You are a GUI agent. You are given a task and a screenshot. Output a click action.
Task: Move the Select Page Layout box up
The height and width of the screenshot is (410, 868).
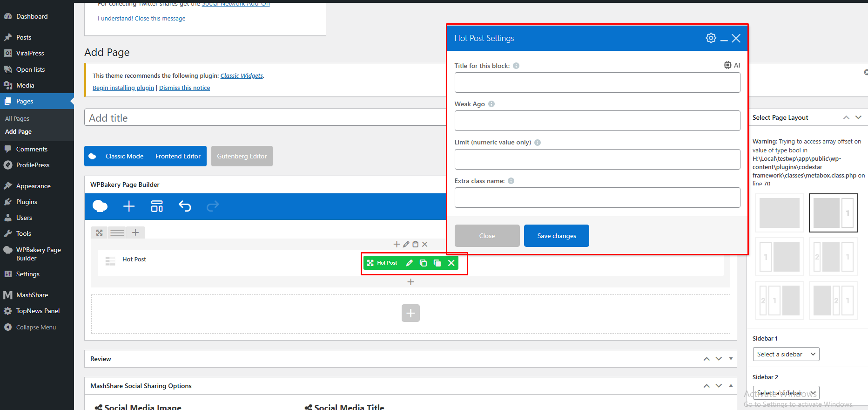pyautogui.click(x=846, y=117)
